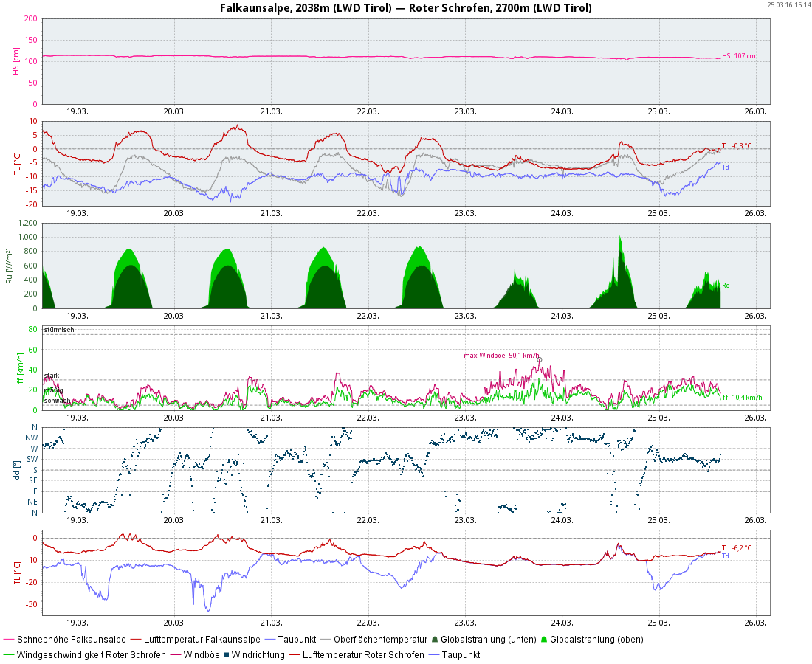Click the 150 value on snow height axis
Screen dimensions: 812x664
click(31, 40)
